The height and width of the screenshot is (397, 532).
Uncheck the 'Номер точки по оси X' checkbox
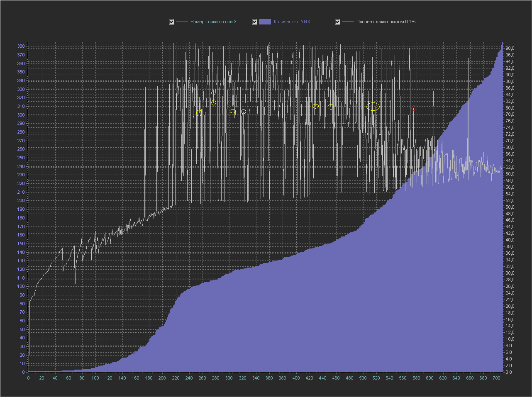(172, 22)
